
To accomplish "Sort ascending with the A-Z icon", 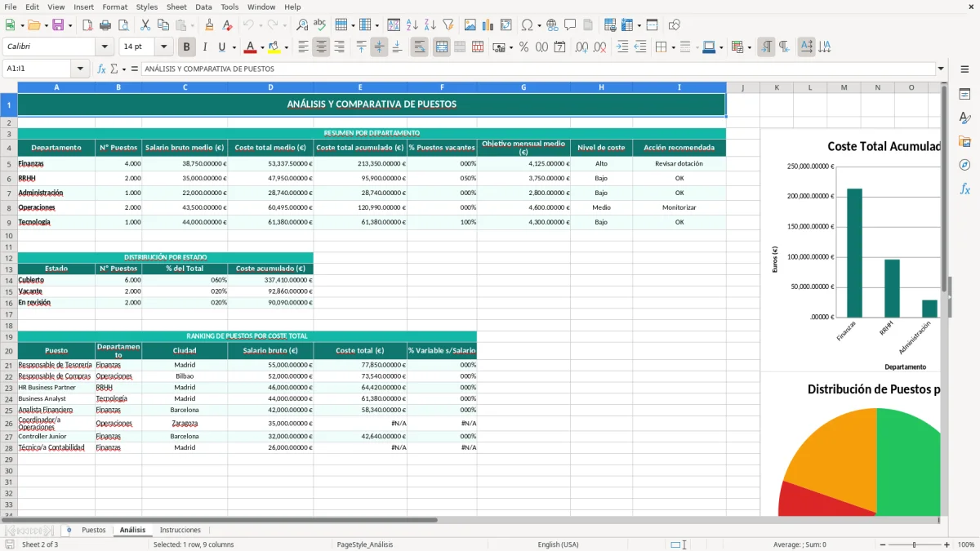I will click(x=412, y=25).
